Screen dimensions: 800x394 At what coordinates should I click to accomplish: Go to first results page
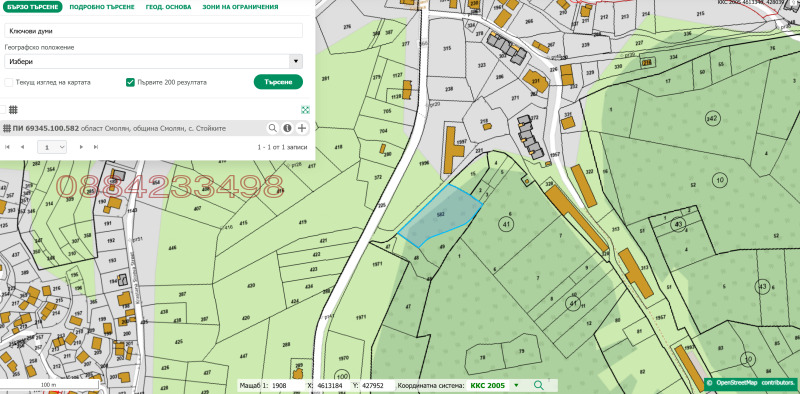7,147
